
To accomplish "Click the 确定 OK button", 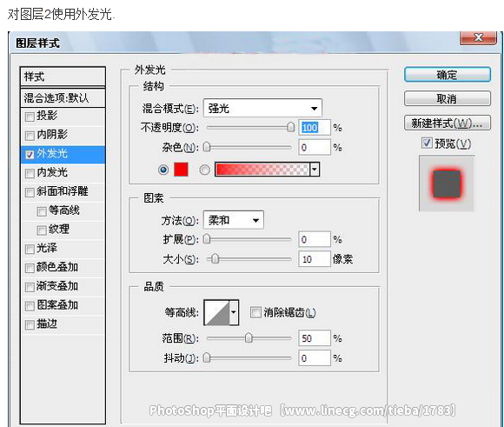I will pos(448,75).
